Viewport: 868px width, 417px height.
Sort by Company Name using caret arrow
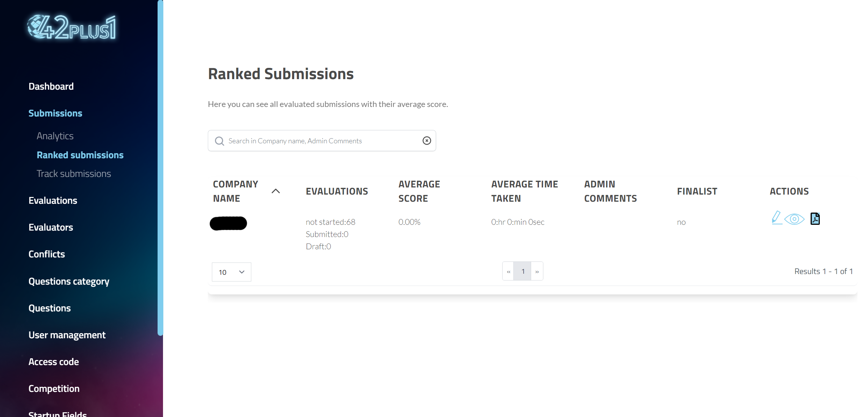point(276,191)
